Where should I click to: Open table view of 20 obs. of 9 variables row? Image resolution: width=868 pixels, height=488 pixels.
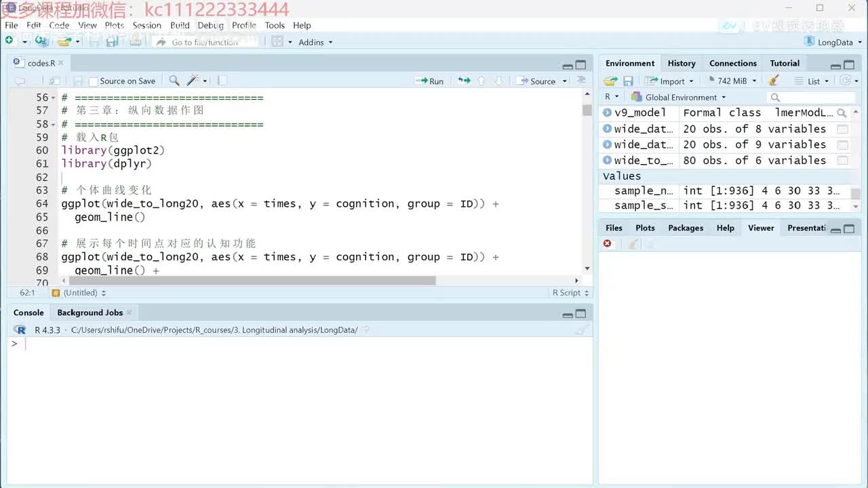pos(842,144)
